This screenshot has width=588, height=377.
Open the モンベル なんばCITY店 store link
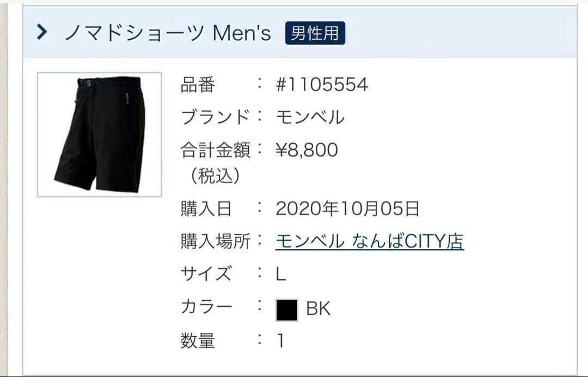point(370,241)
